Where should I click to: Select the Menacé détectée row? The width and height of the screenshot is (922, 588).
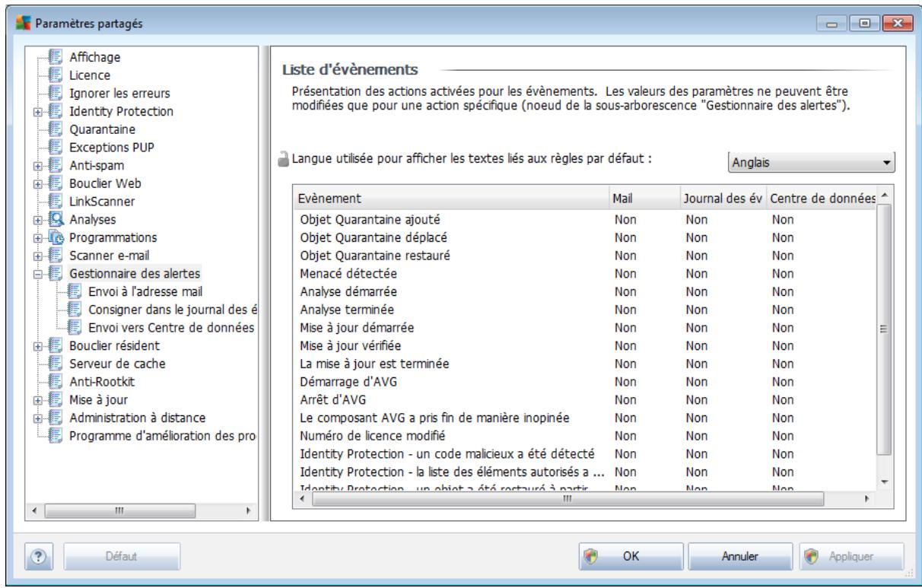[586, 272]
